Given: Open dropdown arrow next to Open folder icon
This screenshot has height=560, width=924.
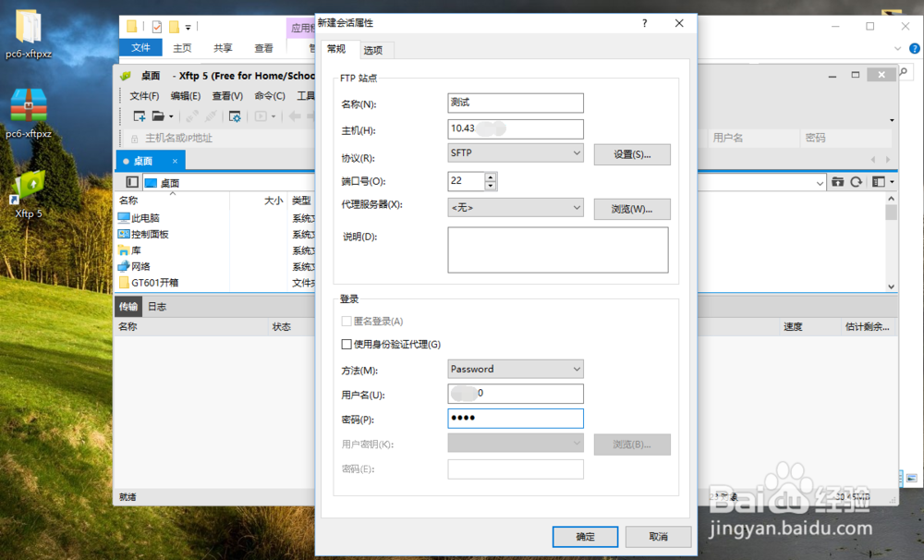Looking at the screenshot, I should (x=172, y=116).
